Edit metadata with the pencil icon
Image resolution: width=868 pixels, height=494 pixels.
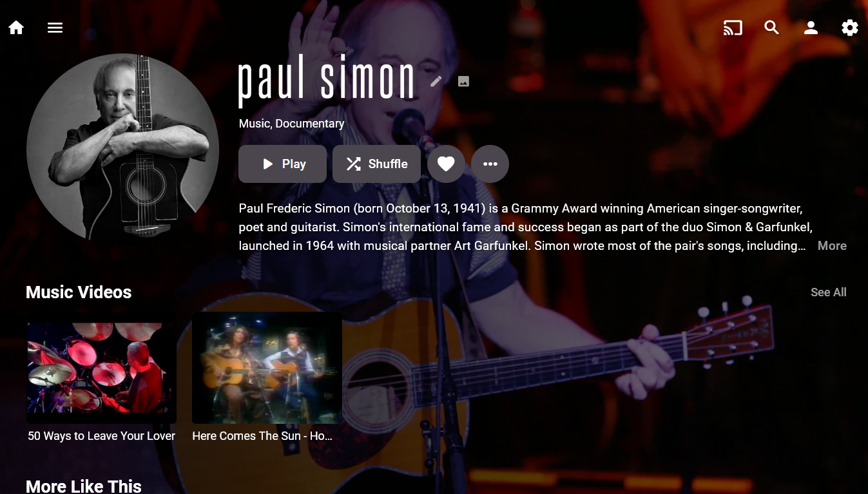[x=436, y=81]
